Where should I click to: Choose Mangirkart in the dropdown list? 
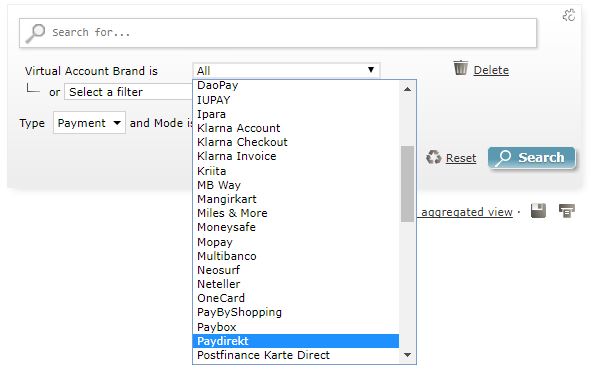click(296, 199)
